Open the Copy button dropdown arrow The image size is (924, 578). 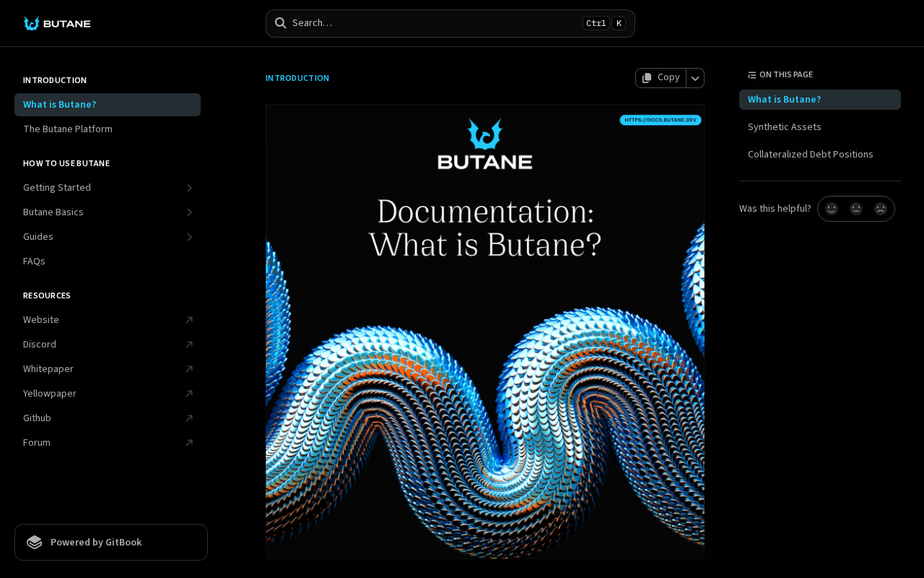coord(695,78)
